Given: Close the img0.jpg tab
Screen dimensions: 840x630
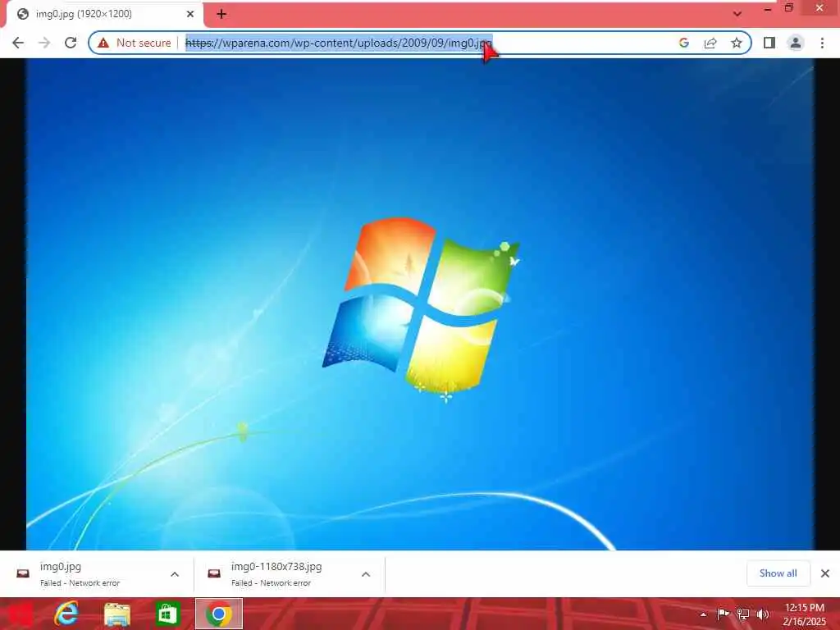Looking at the screenshot, I should 190,14.
